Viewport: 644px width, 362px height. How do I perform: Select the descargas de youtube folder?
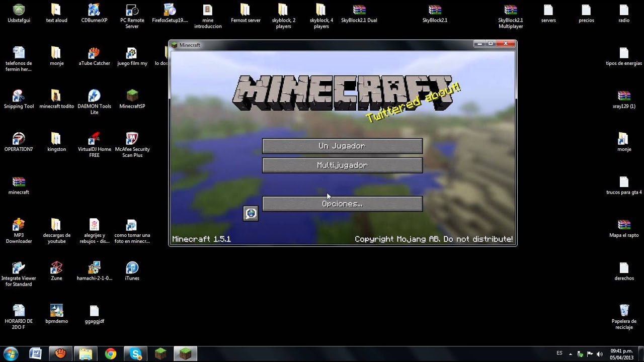pos(56,231)
